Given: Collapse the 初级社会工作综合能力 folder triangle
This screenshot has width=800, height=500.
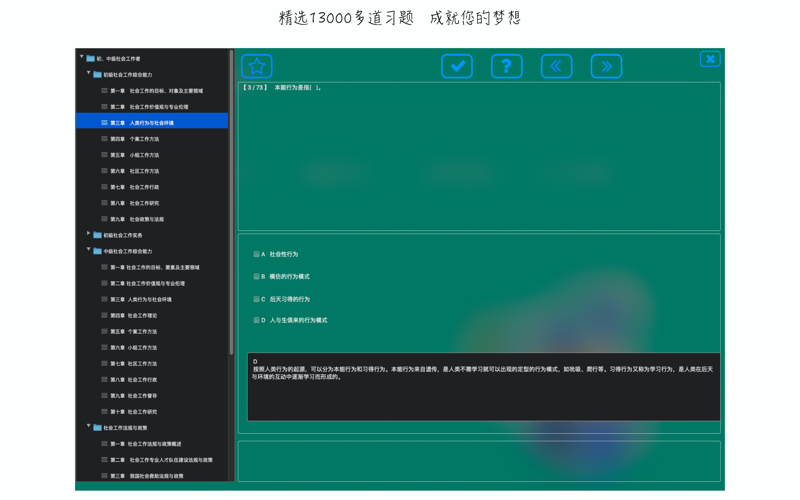Looking at the screenshot, I should 88,73.
